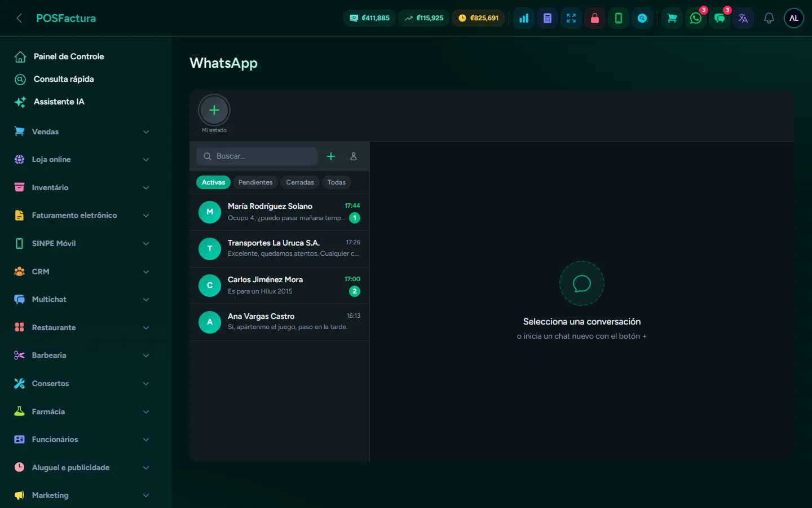Expand the Vendas menu
The image size is (812, 508).
click(82, 132)
